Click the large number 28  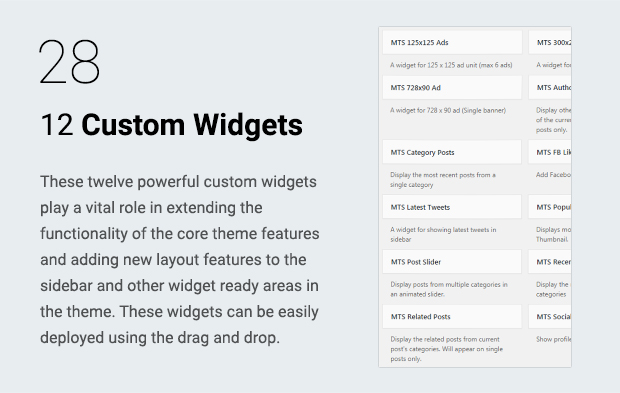click(70, 61)
